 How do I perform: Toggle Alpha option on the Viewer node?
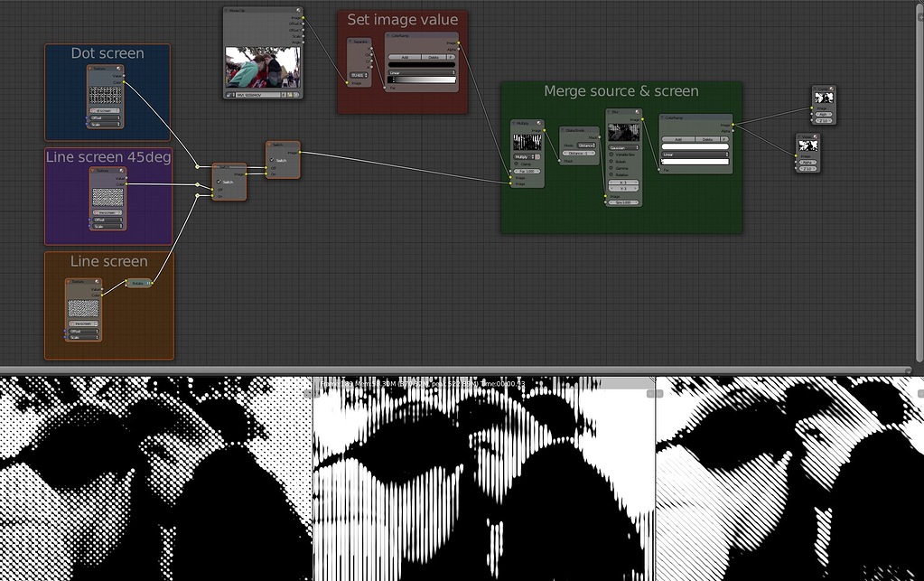point(807,162)
